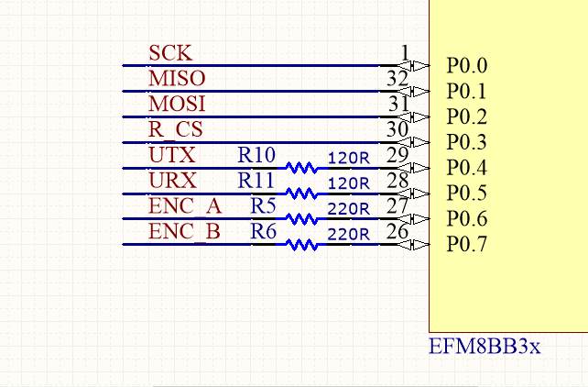Image resolution: width=588 pixels, height=387 pixels.
Task: Click the 120R value next to R10
Action: [x=348, y=158]
